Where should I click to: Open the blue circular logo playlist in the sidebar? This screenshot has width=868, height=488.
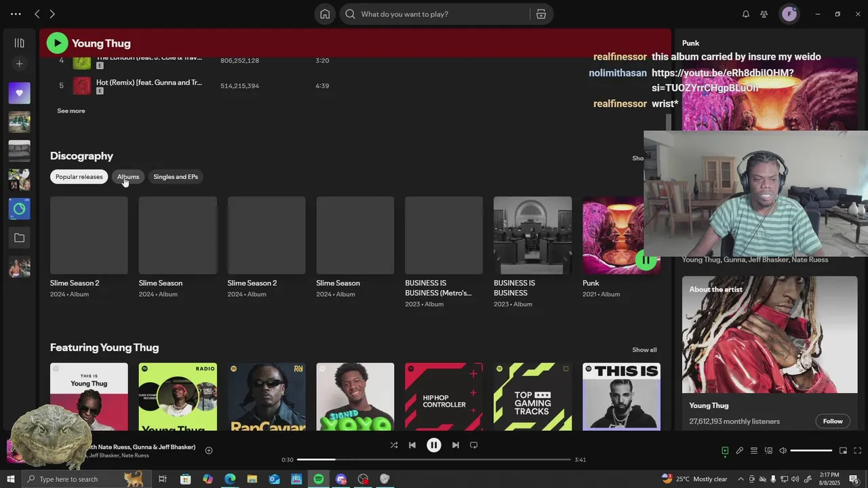(19, 209)
